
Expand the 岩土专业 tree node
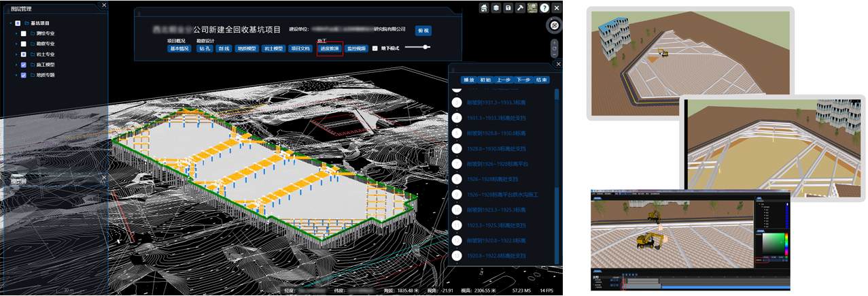[x=15, y=54]
